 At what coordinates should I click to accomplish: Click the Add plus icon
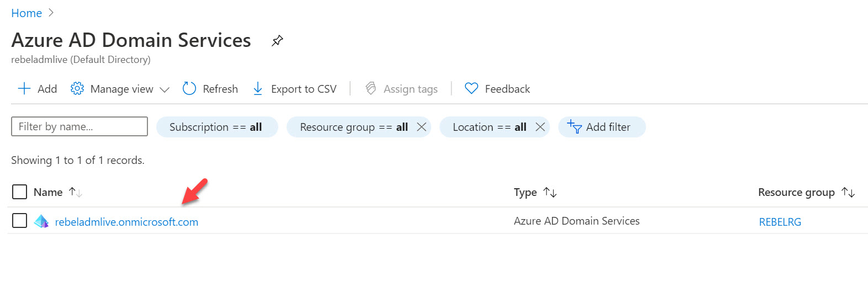(x=24, y=89)
